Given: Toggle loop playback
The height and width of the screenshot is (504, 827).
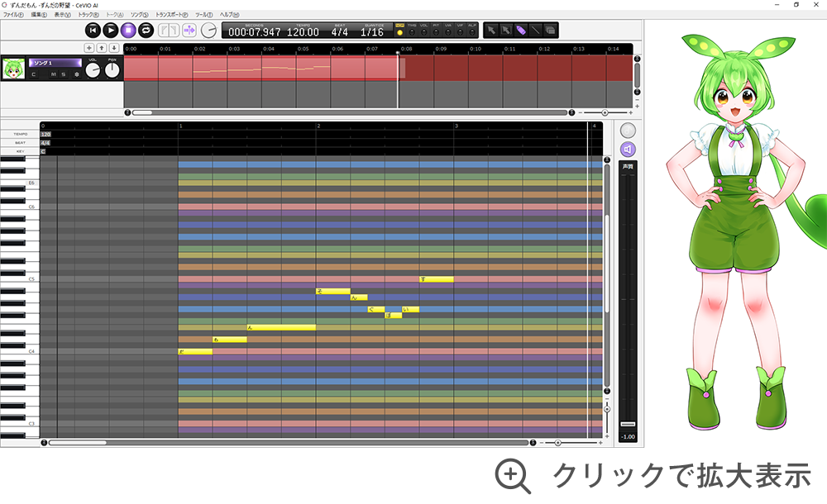Looking at the screenshot, I should [x=146, y=31].
